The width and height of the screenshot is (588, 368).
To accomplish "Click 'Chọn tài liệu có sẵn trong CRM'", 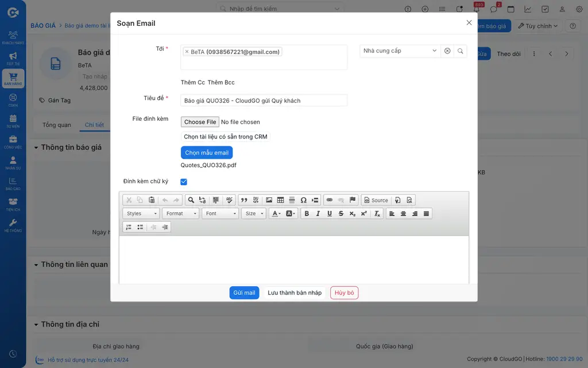I will 225,137.
